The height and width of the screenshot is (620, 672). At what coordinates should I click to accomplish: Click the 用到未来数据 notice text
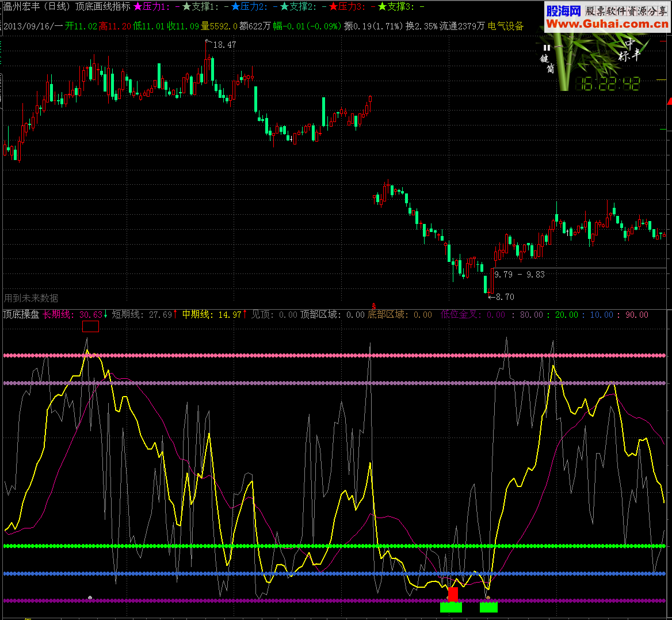point(31,298)
